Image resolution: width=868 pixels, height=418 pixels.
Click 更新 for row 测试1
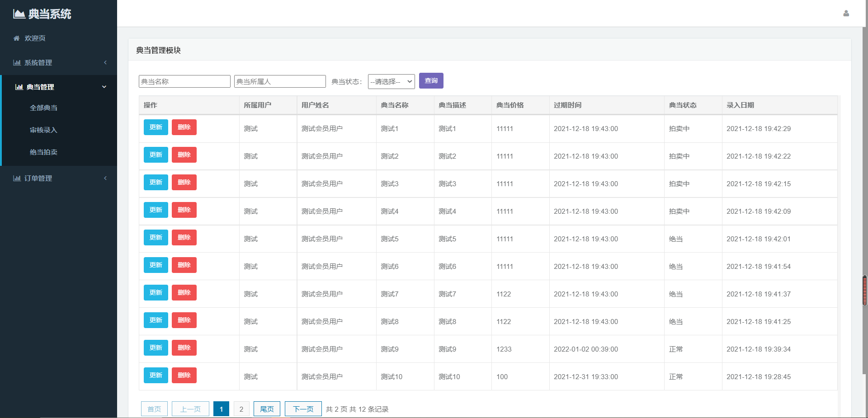156,127
